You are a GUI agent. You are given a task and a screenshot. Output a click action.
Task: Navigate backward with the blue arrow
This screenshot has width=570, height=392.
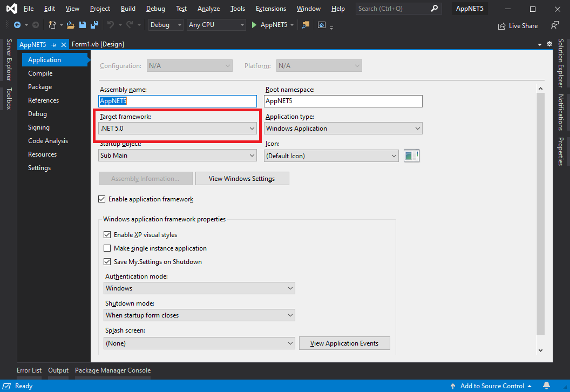[x=17, y=25]
